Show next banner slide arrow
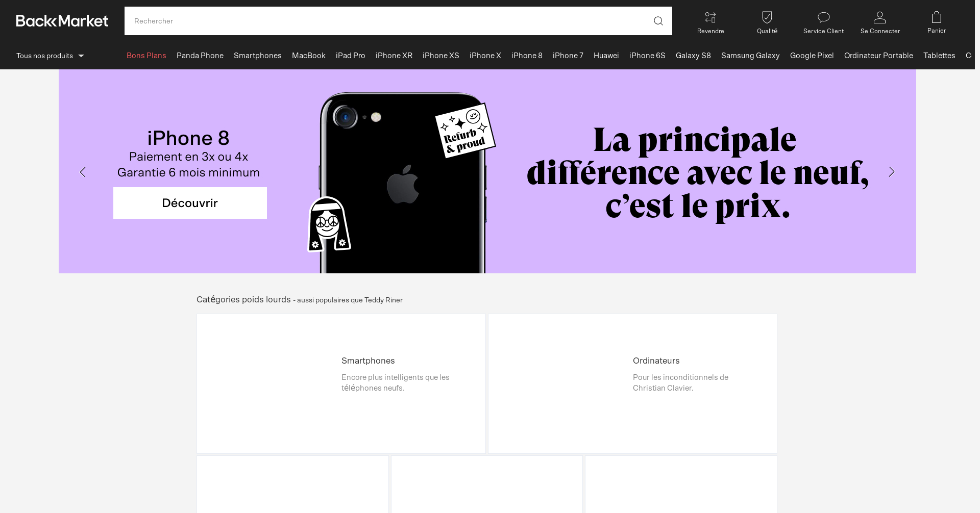 coord(891,172)
